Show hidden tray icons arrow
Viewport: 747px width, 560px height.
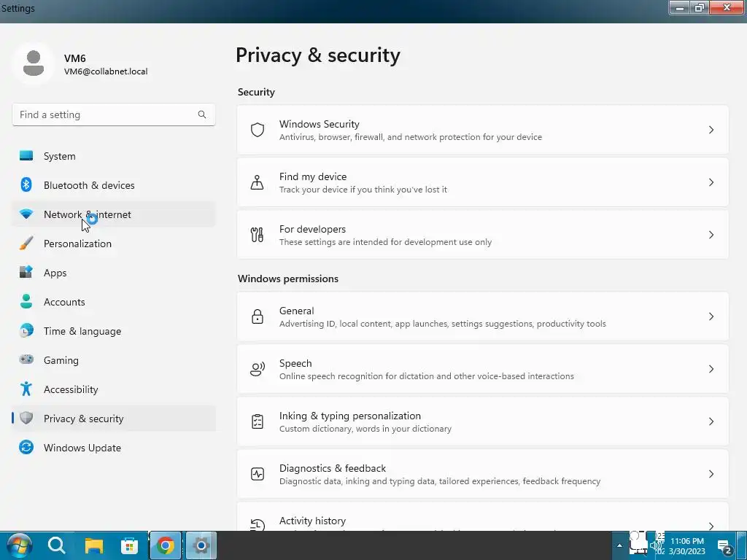click(x=619, y=545)
